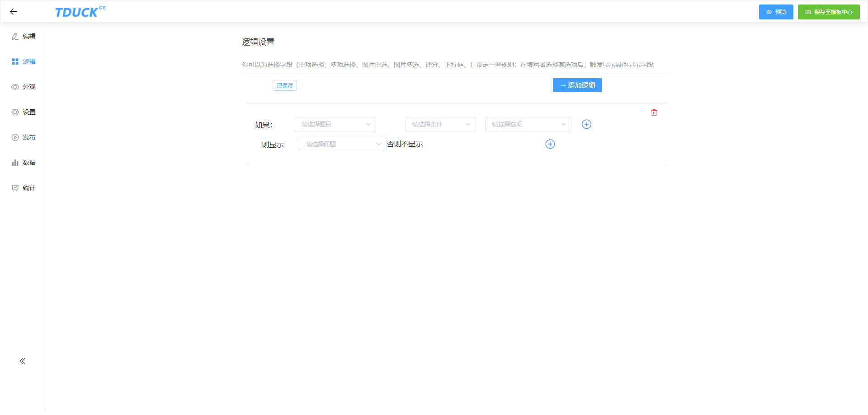Click the pencil icon next to 编辑
The image size is (868, 415).
point(15,36)
